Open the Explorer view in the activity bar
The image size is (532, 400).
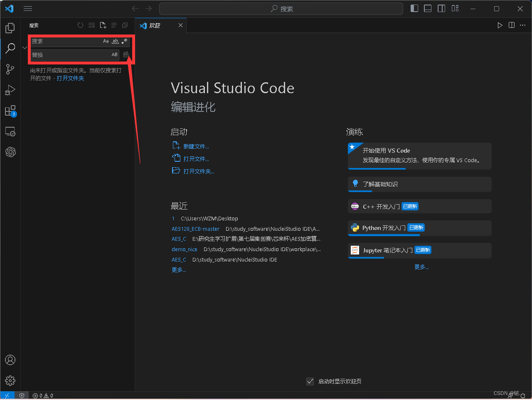pos(10,28)
